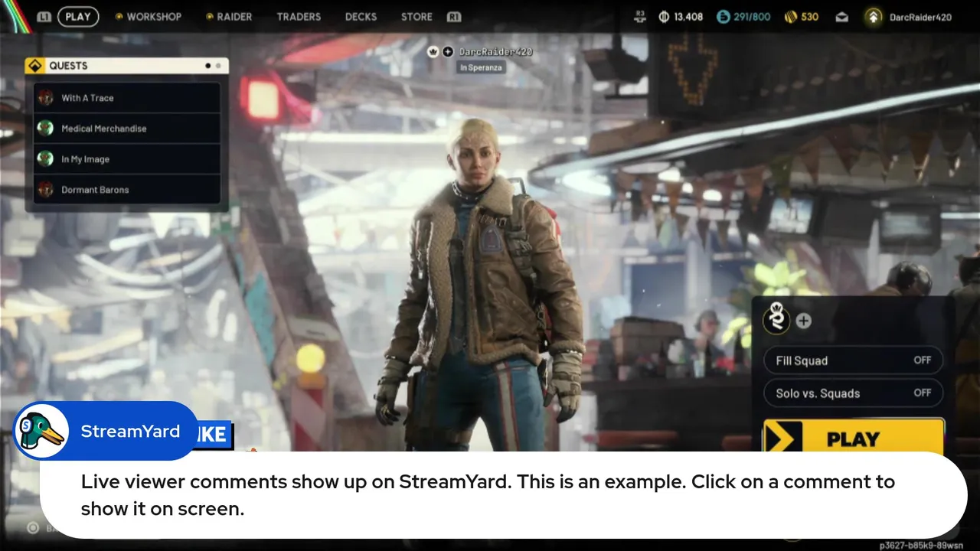Click the quests panel page indicator dots

[x=213, y=66]
